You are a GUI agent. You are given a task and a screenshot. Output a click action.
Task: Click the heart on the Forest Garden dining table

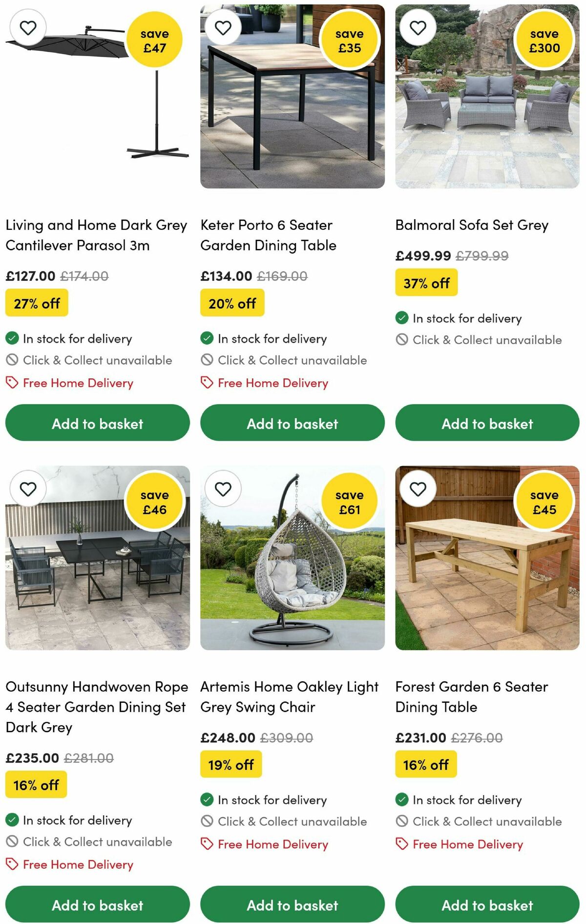(x=418, y=489)
